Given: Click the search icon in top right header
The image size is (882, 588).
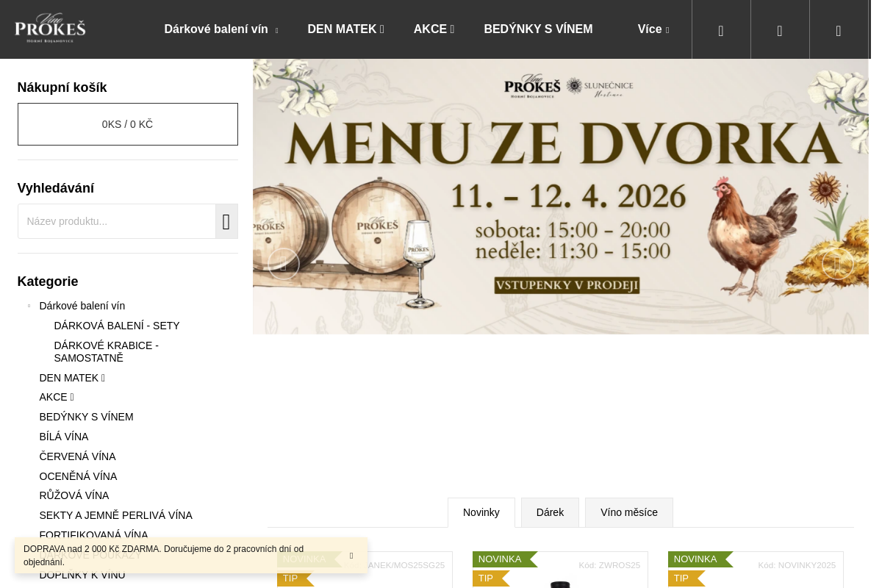Looking at the screenshot, I should (x=721, y=31).
